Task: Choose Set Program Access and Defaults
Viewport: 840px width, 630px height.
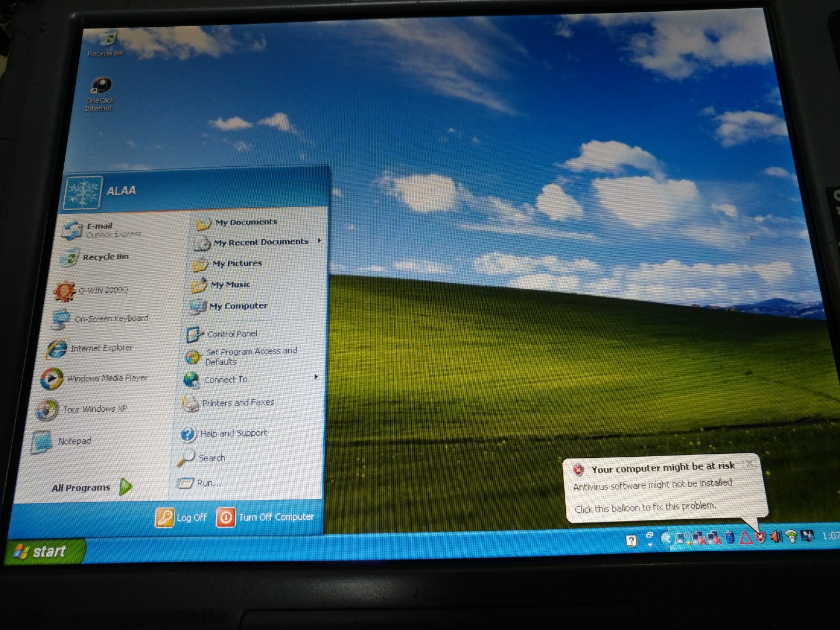Action: click(241, 356)
